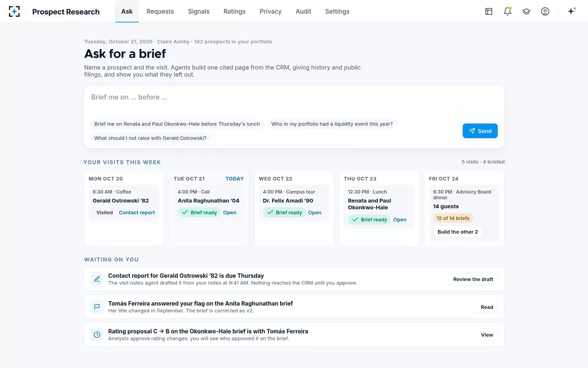Screen dimensions: 588x368
Task: Click the Send button
Action: coord(480,131)
